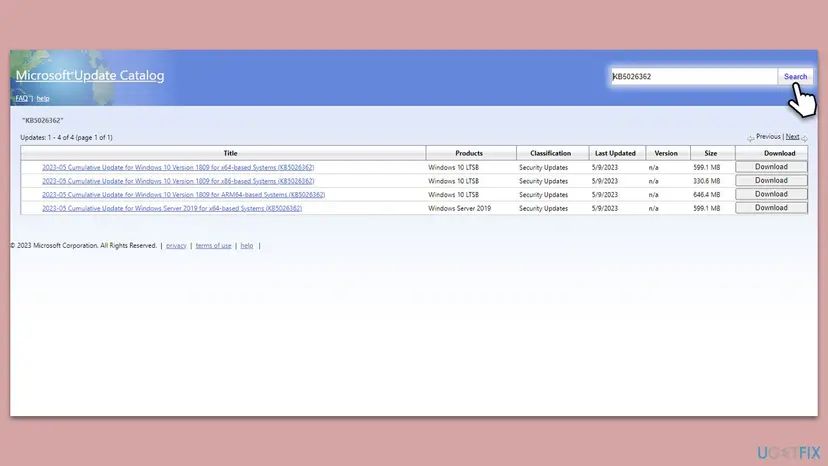Select Security Updates cell in ARM64 row
The height and width of the screenshot is (466, 828).
click(543, 195)
